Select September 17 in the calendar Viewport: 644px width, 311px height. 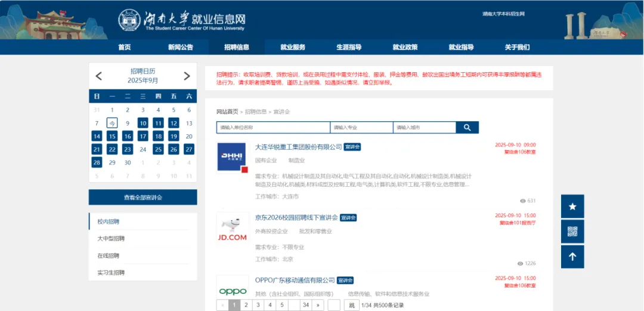[143, 136]
